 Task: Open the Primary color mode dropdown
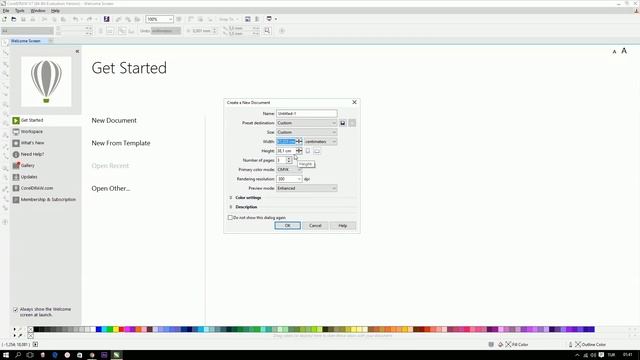point(289,169)
